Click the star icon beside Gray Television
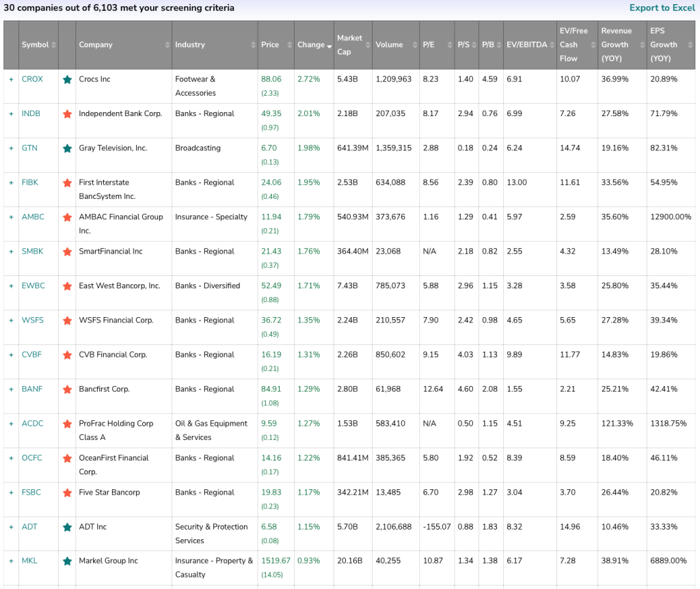Image resolution: width=700 pixels, height=589 pixels. 68,148
